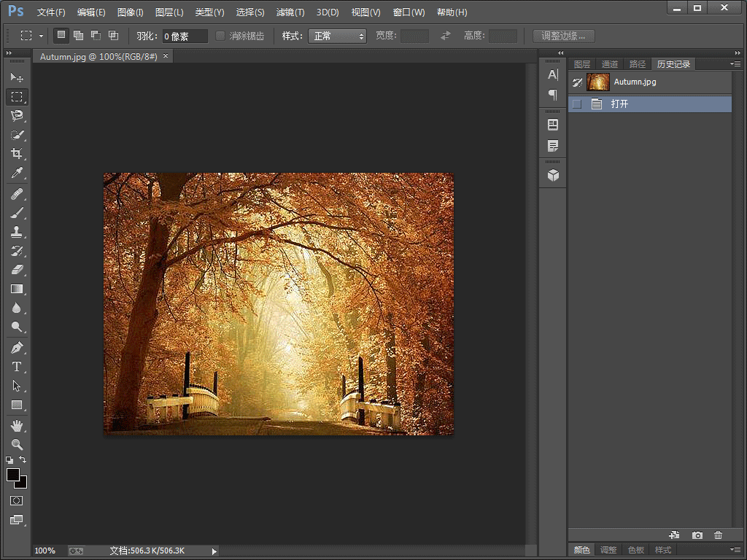Image resolution: width=747 pixels, height=560 pixels.
Task: Select the Spot Healing Brush tool
Action: click(17, 194)
